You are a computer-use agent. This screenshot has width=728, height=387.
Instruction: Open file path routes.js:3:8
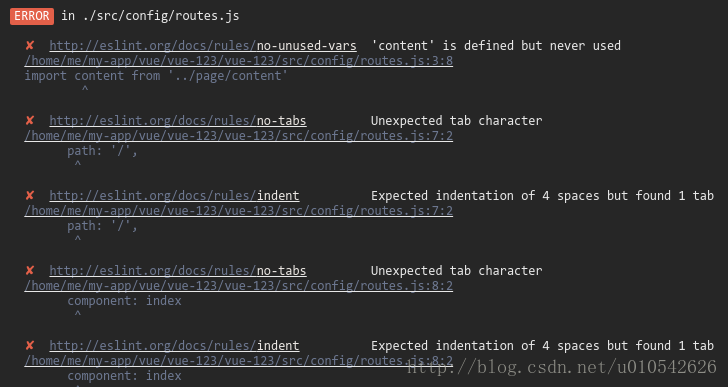click(239, 61)
